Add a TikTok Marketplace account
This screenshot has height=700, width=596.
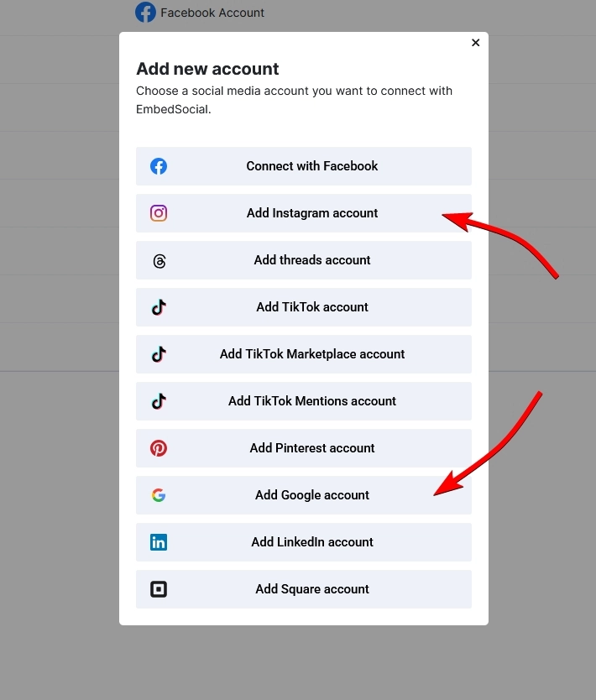point(311,354)
